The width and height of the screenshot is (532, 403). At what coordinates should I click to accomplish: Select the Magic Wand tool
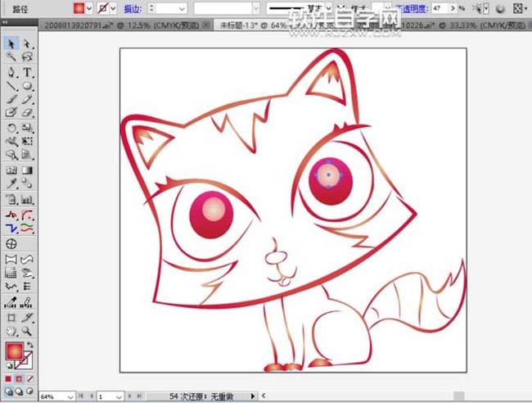click(11, 57)
